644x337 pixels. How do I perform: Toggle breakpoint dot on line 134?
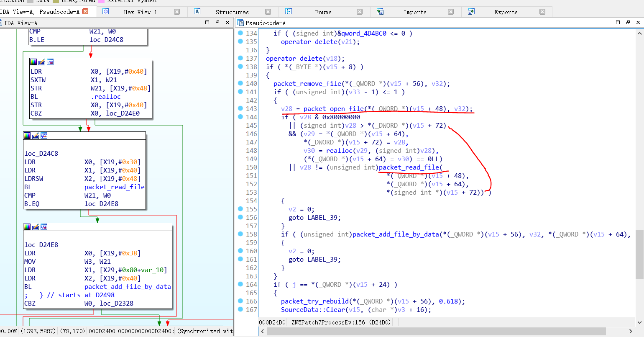coord(240,33)
